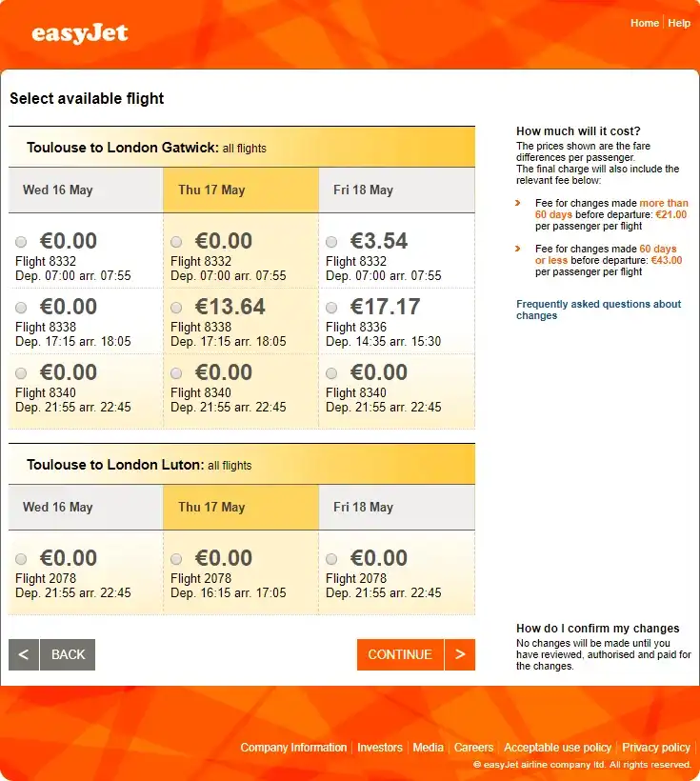700x781 pixels.
Task: Go to Home from the top navigation
Action: 645,23
